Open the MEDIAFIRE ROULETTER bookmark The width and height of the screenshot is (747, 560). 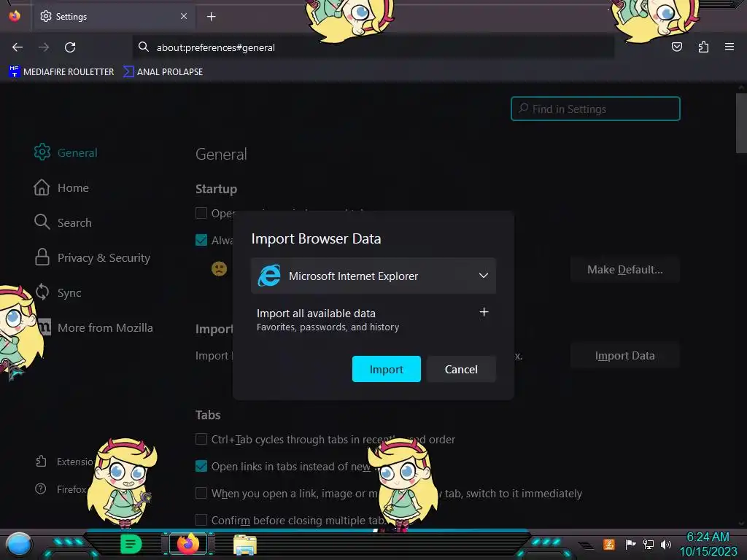click(x=61, y=72)
